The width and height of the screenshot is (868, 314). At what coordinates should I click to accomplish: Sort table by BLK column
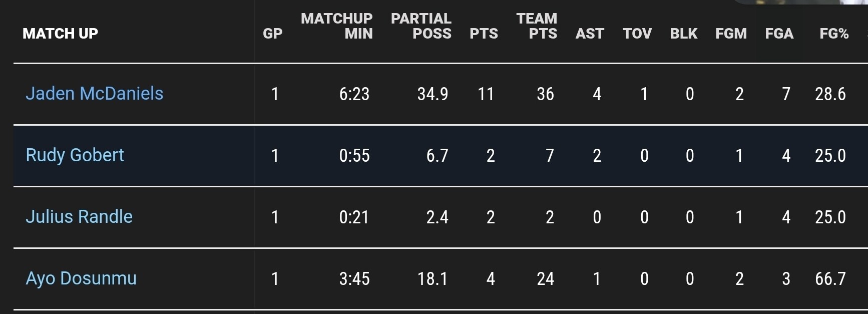coord(683,34)
